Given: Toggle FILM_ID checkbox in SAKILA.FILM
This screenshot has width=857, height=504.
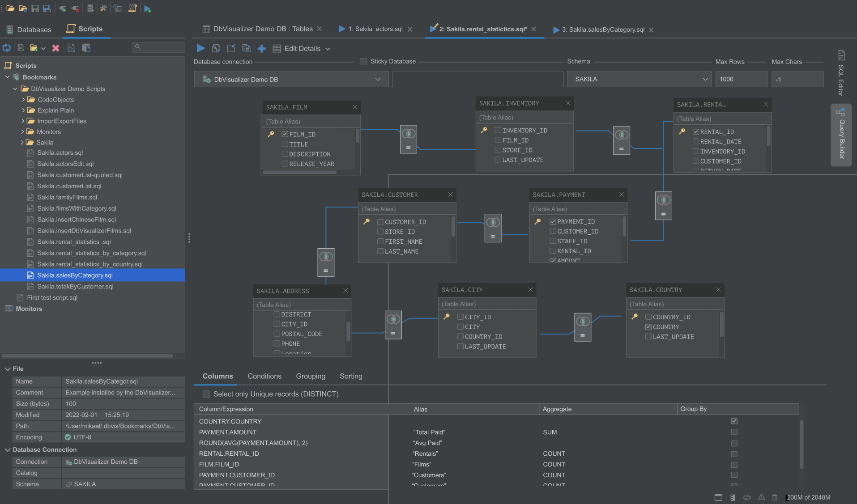Looking at the screenshot, I should 285,134.
